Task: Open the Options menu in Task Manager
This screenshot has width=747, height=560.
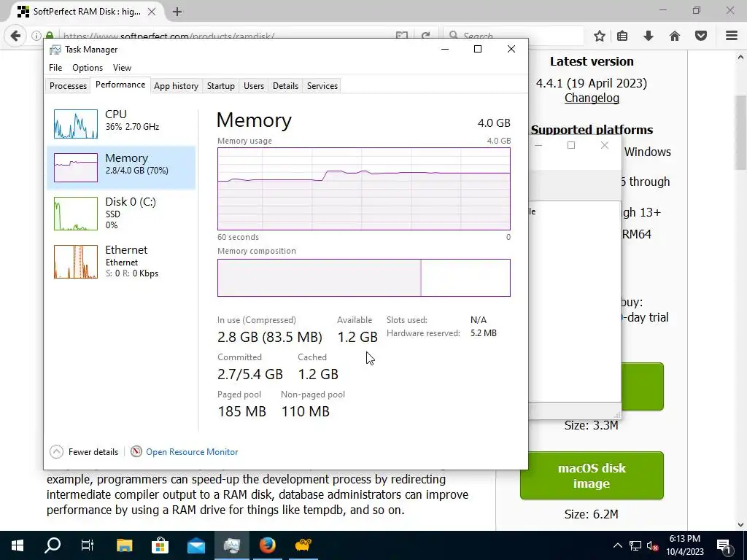Action: (88, 68)
